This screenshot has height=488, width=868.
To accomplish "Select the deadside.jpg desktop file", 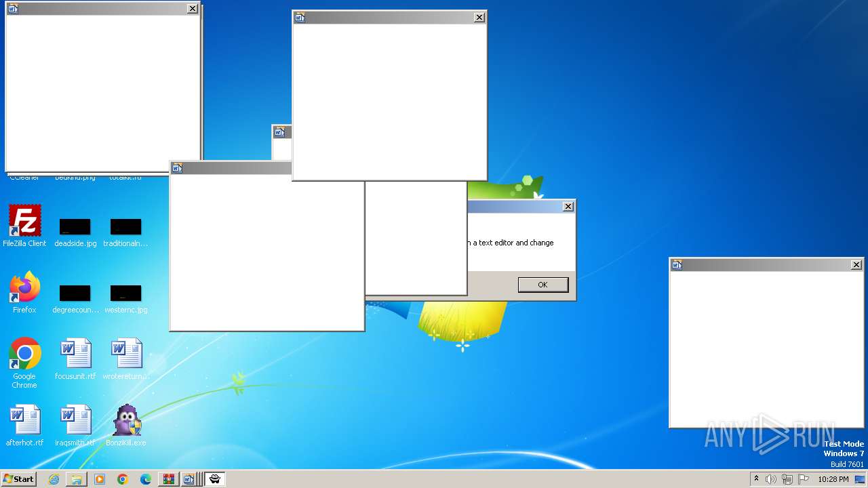I will tap(75, 232).
